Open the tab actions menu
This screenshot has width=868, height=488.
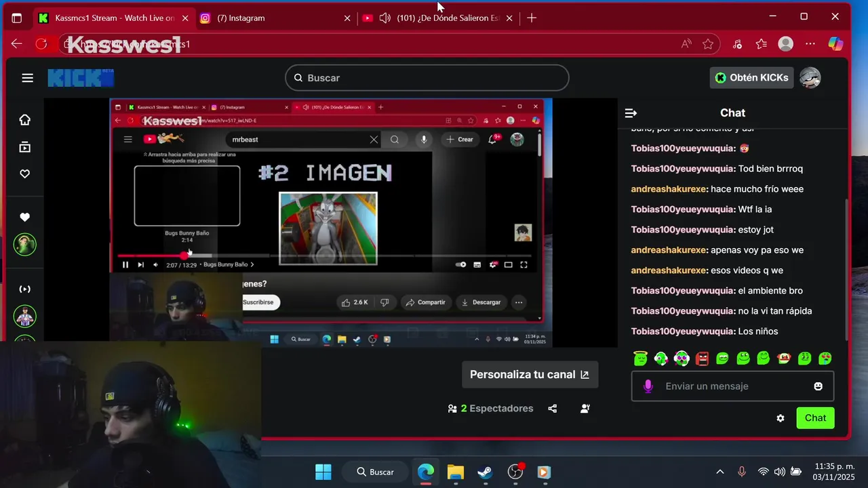point(17,18)
